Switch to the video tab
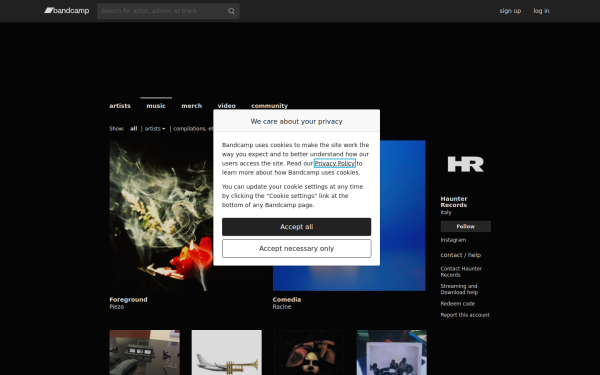 click(227, 106)
